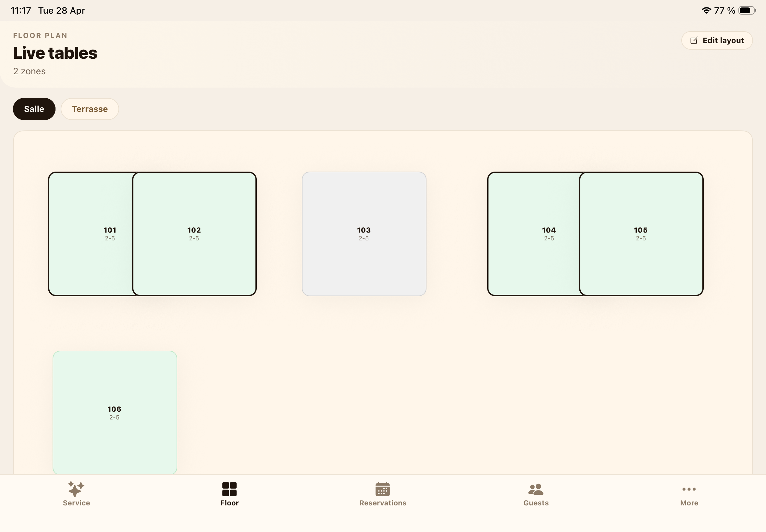Switch to the Salle zone
Viewport: 766px width, 532px height.
click(34, 109)
